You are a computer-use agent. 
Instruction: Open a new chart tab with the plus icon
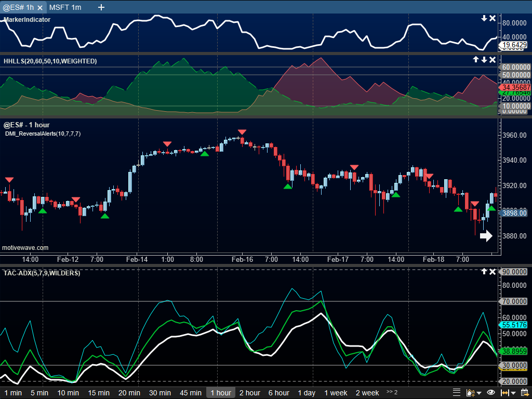pos(101,7)
